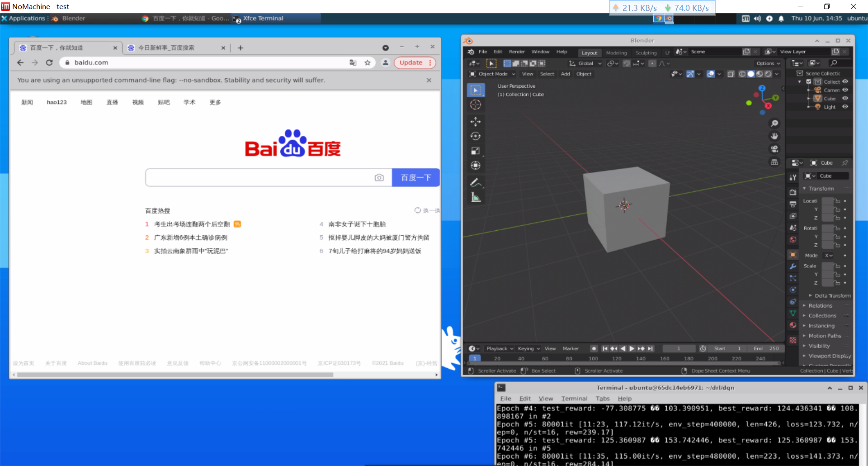Select the Measure tool in Blender
This screenshot has height=466, width=868.
(x=476, y=197)
